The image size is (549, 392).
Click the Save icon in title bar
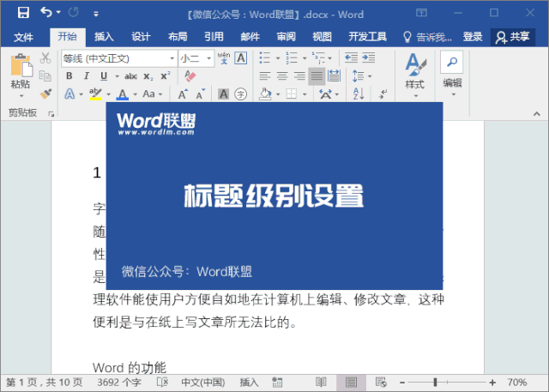pos(23,13)
